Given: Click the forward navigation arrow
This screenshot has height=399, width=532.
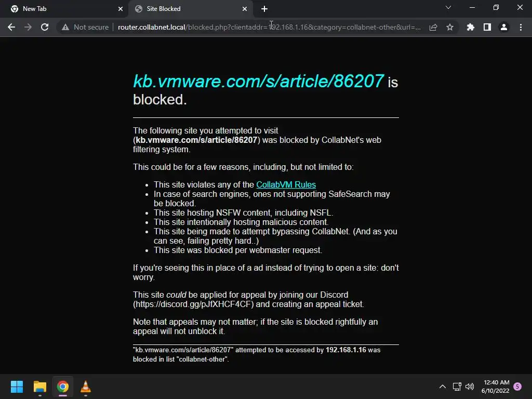Looking at the screenshot, I should point(28,27).
